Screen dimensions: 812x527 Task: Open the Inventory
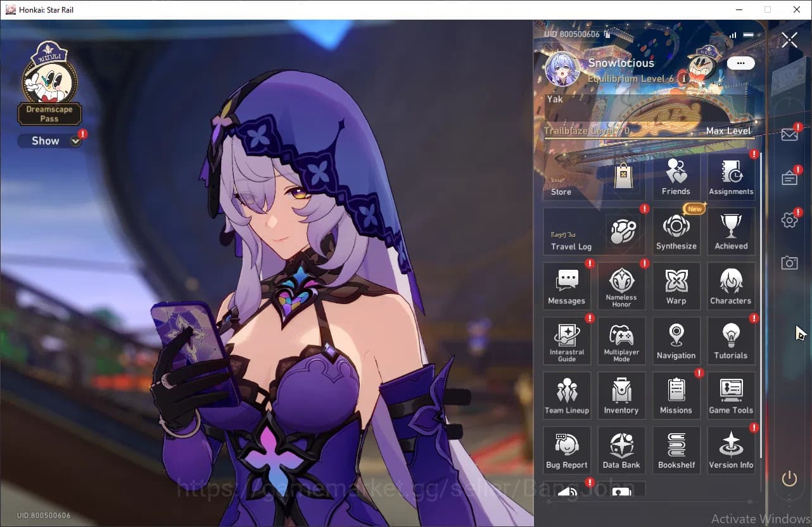coord(621,396)
